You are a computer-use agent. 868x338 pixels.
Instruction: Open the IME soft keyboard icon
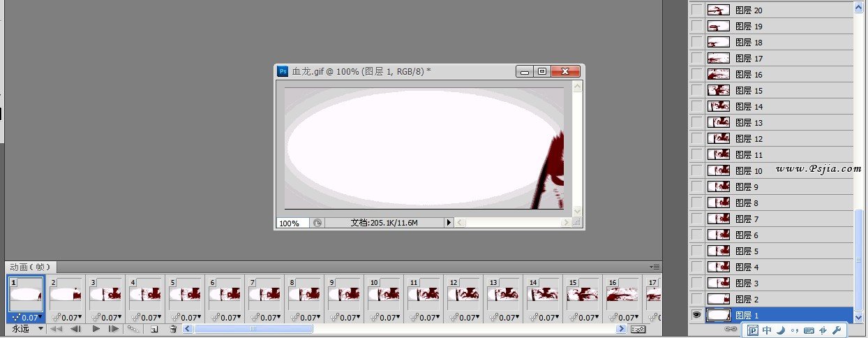pyautogui.click(x=809, y=330)
